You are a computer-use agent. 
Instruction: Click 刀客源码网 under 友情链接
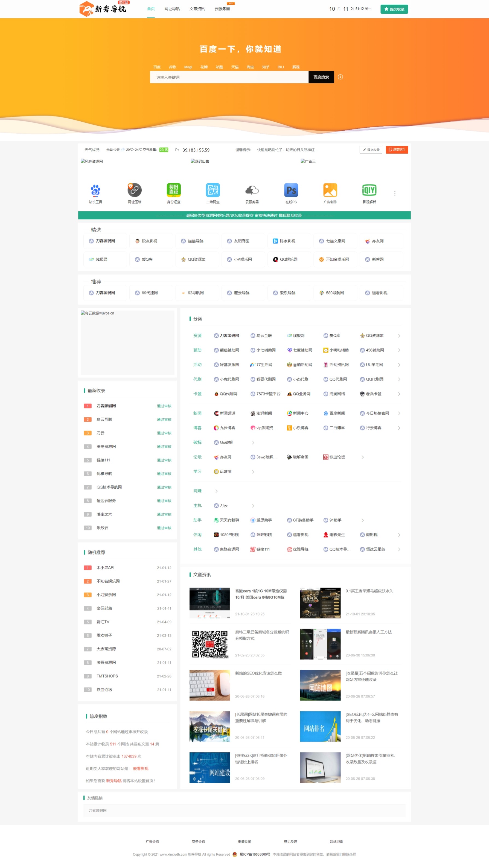97,810
